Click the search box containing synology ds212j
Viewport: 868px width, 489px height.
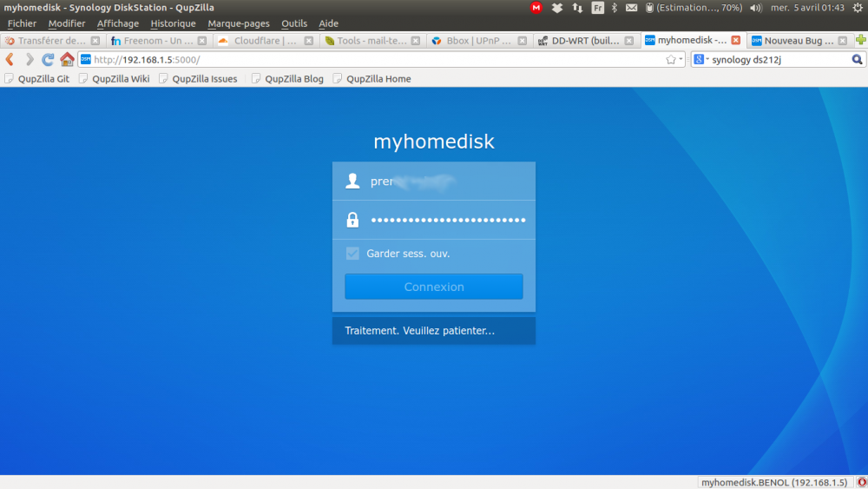click(x=779, y=59)
